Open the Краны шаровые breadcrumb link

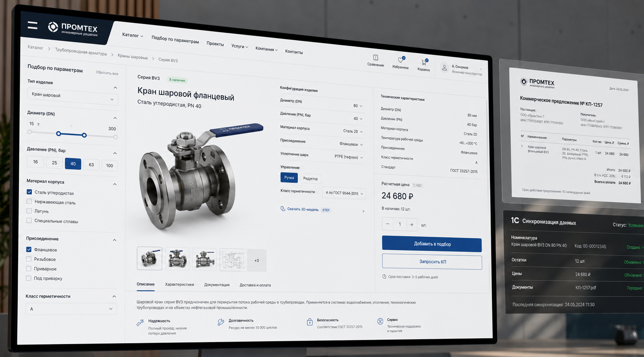click(133, 57)
